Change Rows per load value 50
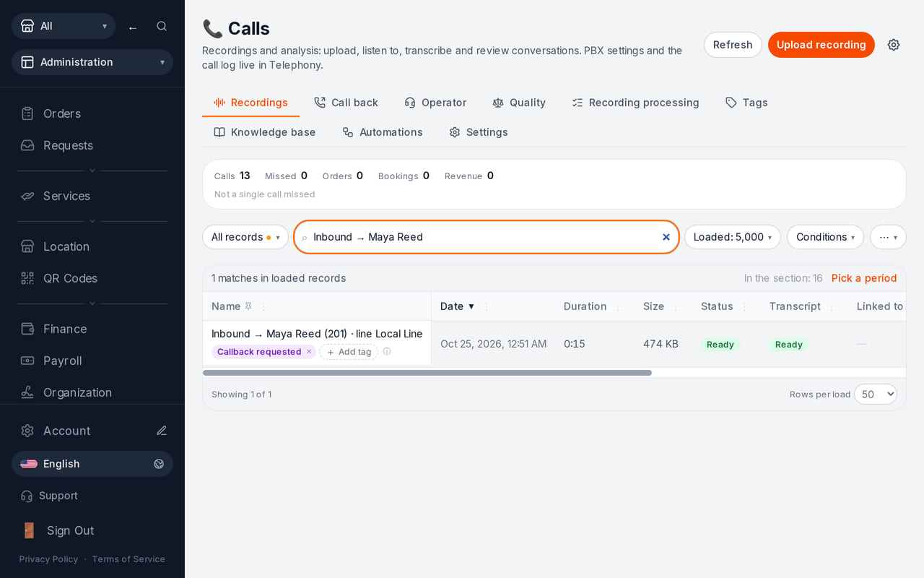Screen dimensions: 924x578 click(x=876, y=394)
